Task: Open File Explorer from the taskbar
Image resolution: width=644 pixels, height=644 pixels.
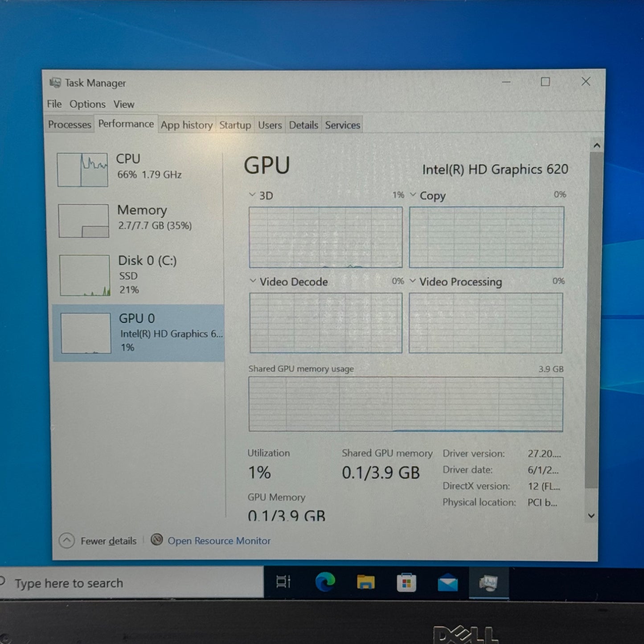Action: 365,582
